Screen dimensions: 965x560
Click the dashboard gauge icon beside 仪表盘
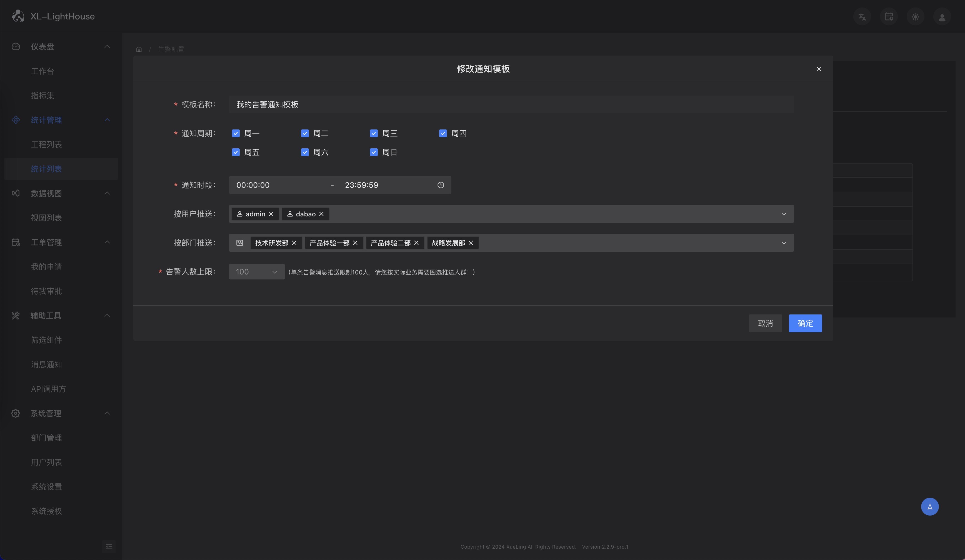tap(16, 46)
